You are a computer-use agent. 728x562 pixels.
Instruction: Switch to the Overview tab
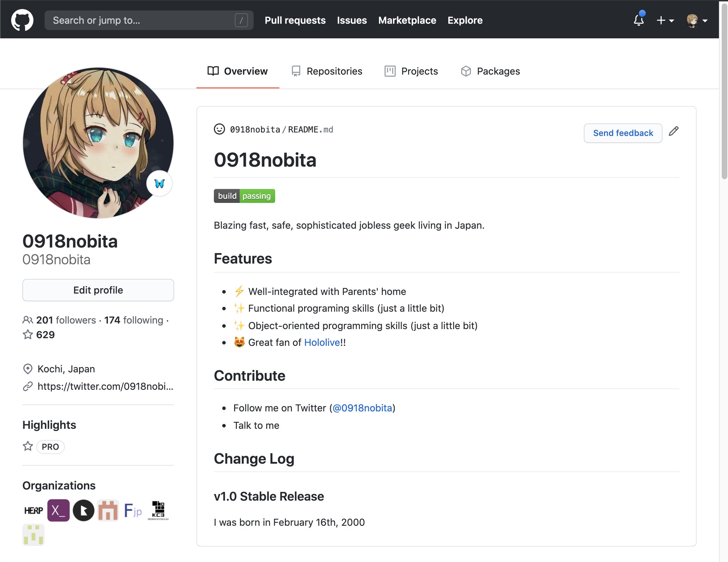(238, 71)
